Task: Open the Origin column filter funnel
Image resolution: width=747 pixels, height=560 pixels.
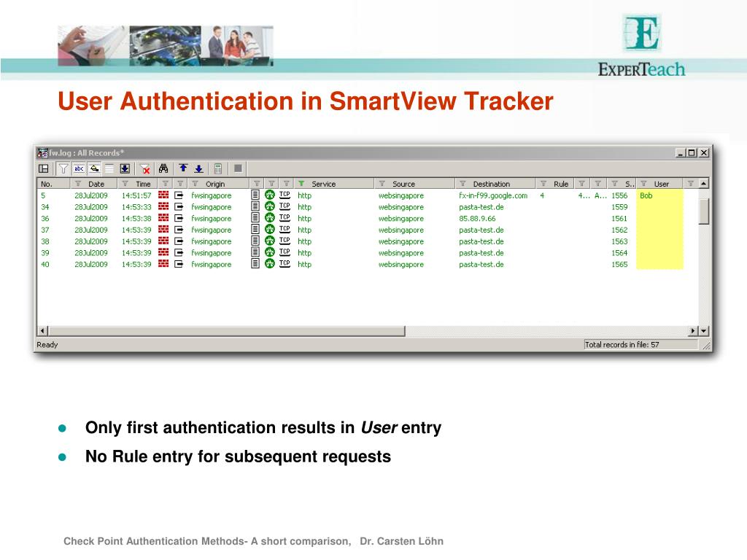Action: pyautogui.click(x=195, y=184)
